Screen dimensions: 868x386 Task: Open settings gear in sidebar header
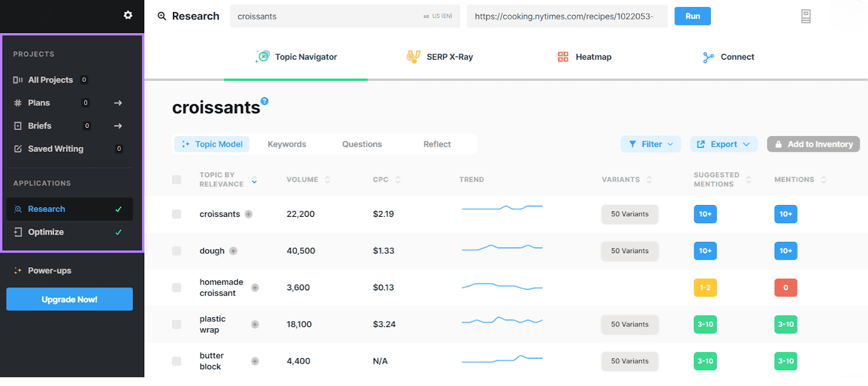(x=128, y=15)
